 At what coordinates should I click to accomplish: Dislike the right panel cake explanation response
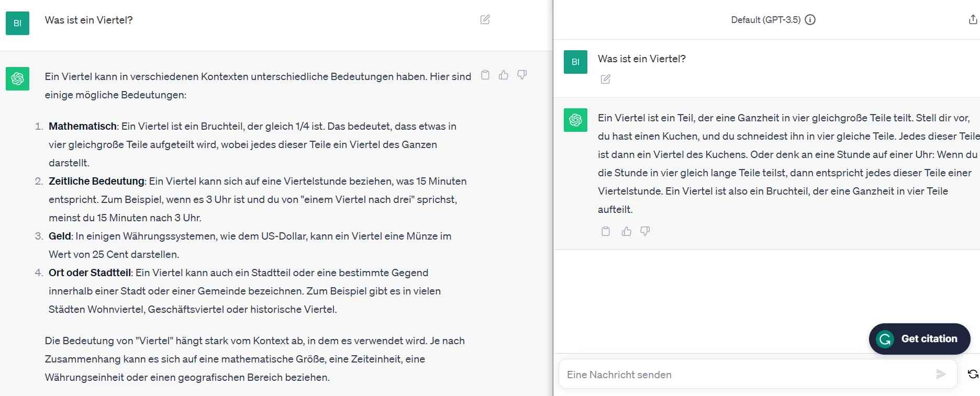point(645,231)
